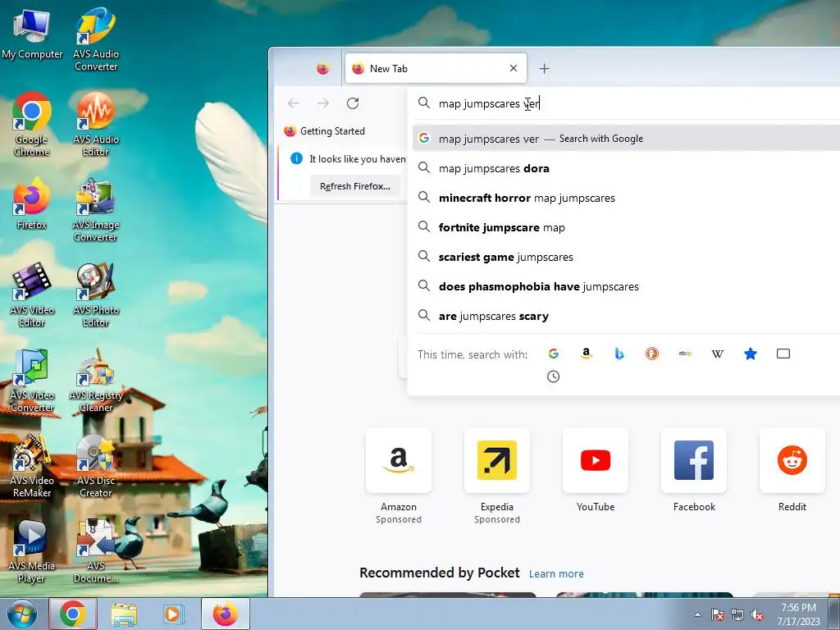The width and height of the screenshot is (840, 630).
Task: Open My Computer desktop icon
Action: click(x=32, y=34)
